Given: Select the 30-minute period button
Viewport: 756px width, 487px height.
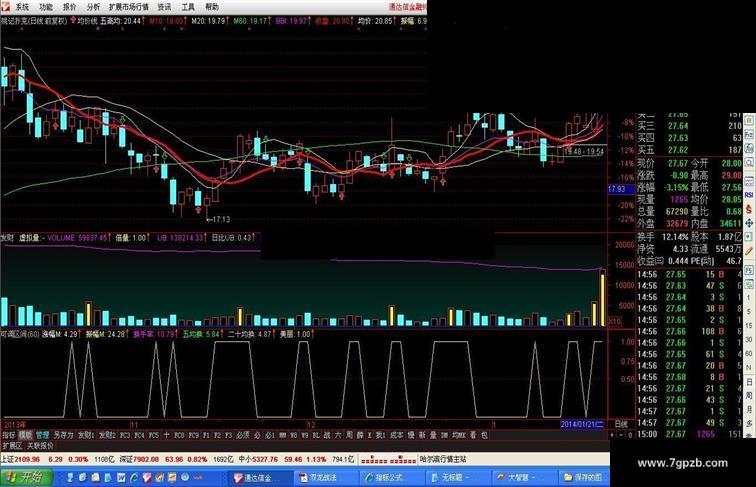Looking at the screenshot, I should coord(749,340).
